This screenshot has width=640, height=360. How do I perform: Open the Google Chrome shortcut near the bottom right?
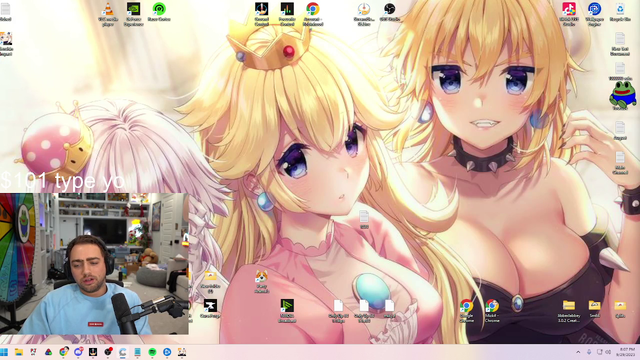coord(466,310)
